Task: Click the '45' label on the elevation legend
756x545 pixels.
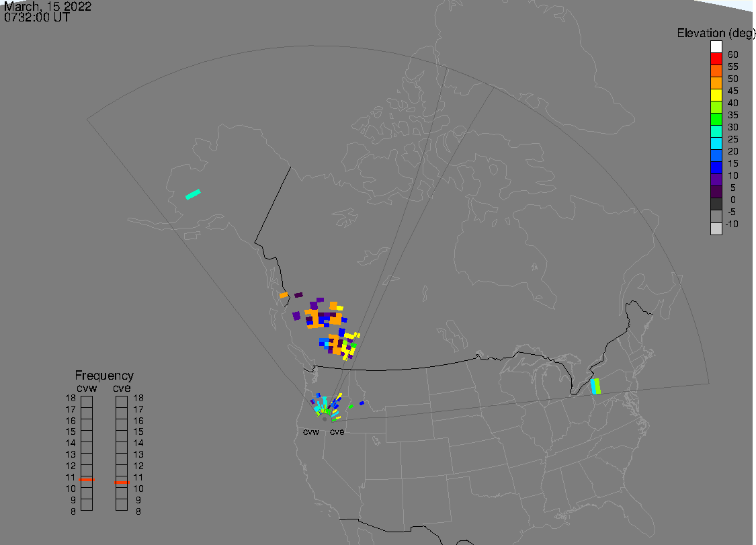Action: click(733, 91)
